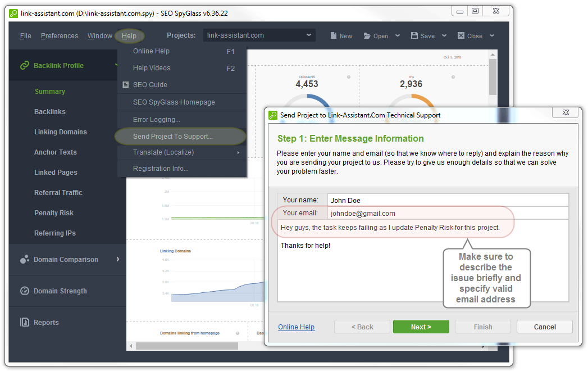Expand the Domain Comparison section chevron
Image resolution: width=588 pixels, height=371 pixels.
118,259
